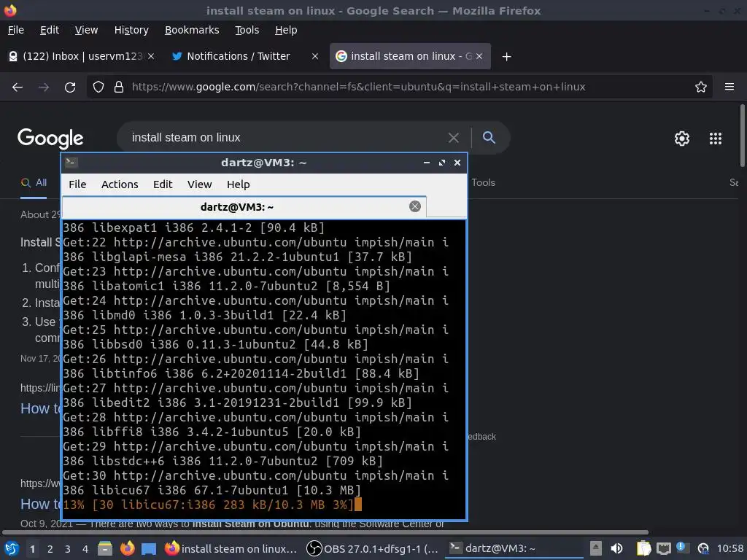The image size is (747, 560).
Task: Click the libstdc++6 package line in terminal
Action: tap(223, 462)
